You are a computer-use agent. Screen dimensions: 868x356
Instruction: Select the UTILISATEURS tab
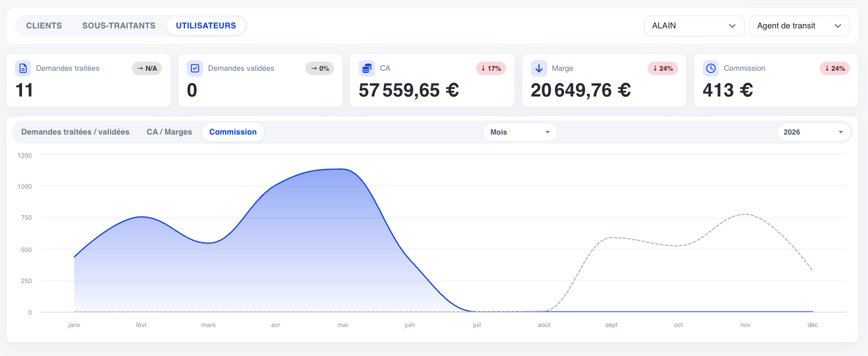(x=206, y=26)
